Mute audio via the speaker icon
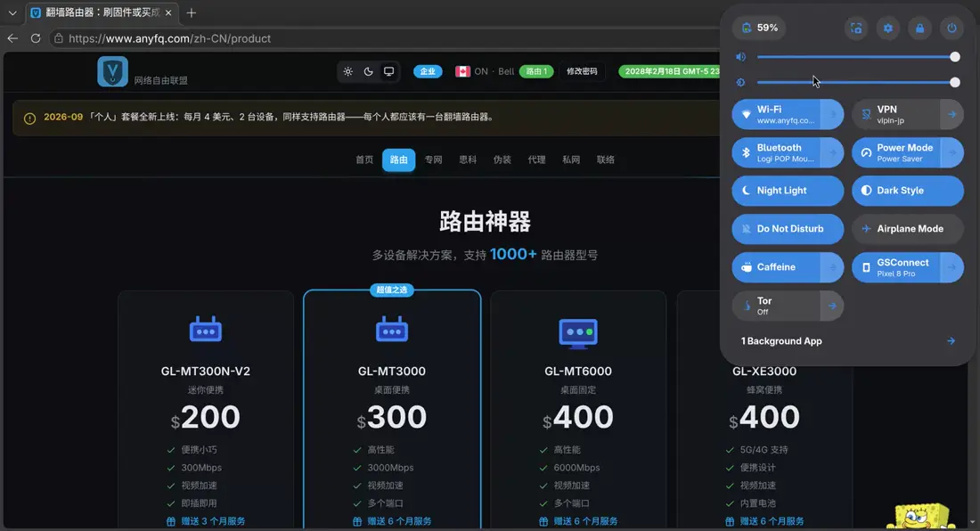The image size is (980, 531). [x=741, y=57]
